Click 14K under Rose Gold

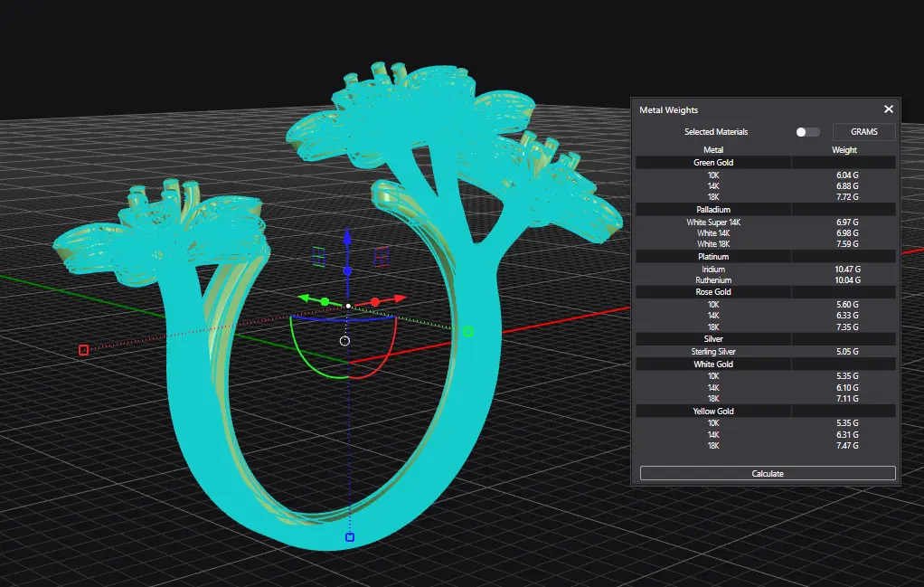point(713,316)
